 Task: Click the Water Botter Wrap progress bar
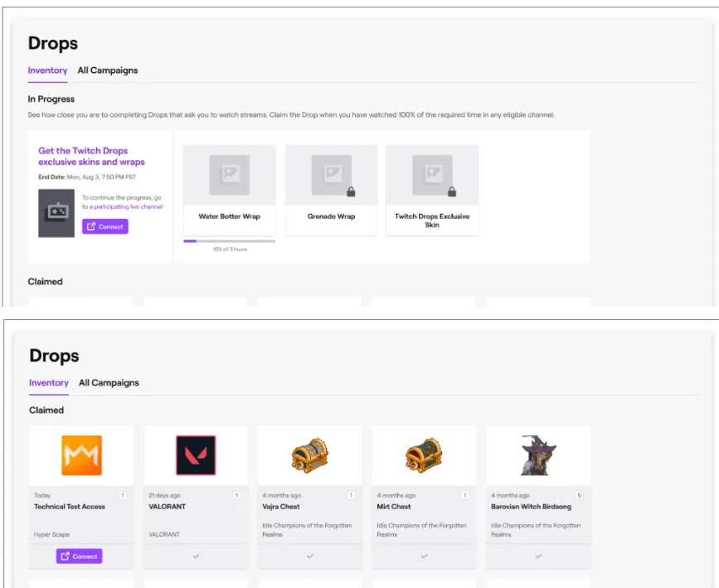[x=229, y=241]
